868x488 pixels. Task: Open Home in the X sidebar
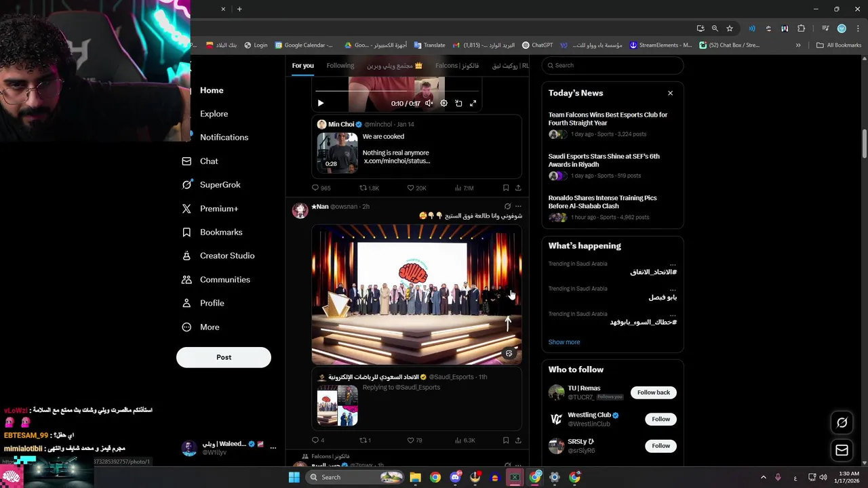pyautogui.click(x=212, y=90)
